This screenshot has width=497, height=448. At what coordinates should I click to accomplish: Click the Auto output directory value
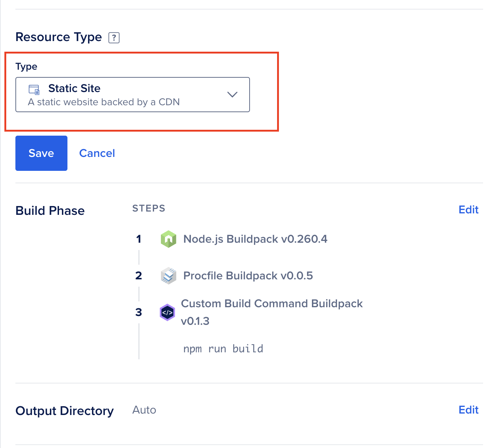point(144,410)
